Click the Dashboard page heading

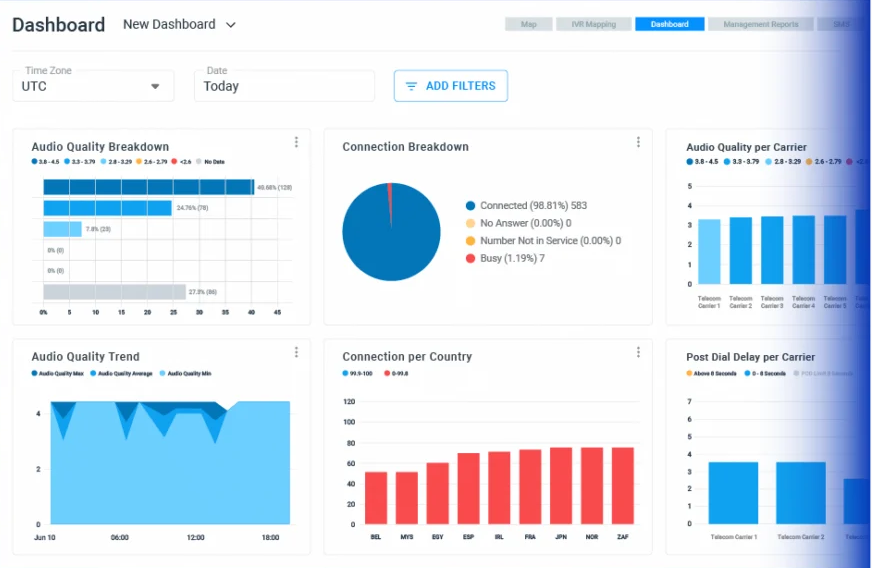point(58,25)
